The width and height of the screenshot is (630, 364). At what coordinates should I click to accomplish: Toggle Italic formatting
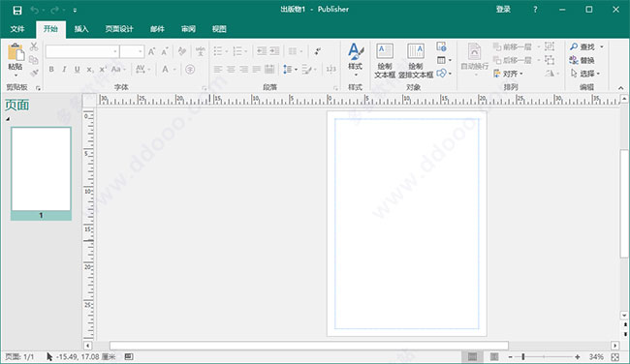pyautogui.click(x=64, y=70)
